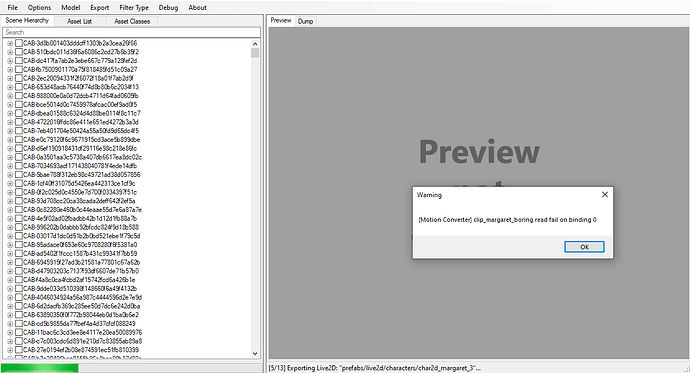690x373 pixels.
Task: Expand the CAB-1cf40ff31075 tree node
Action: [x=10, y=183]
